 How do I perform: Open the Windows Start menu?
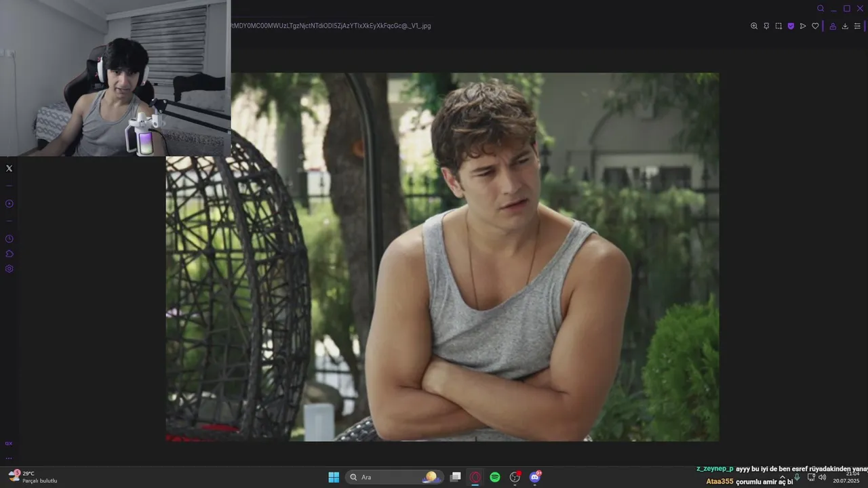pos(334,477)
